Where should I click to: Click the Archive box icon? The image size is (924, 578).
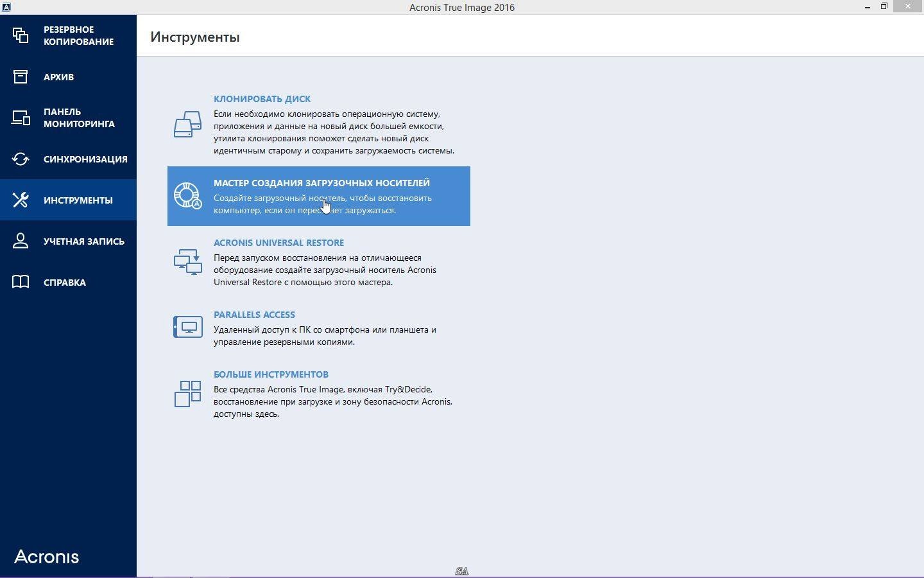[21, 76]
